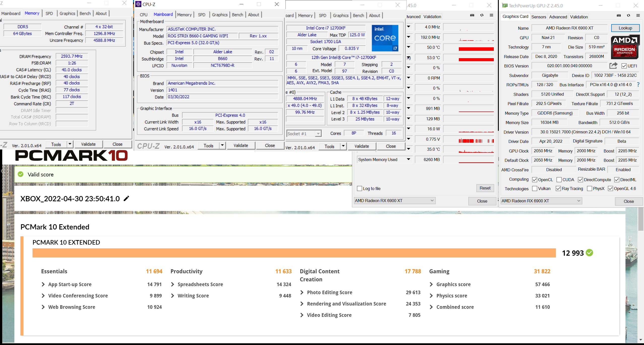Image resolution: width=644 pixels, height=345 pixels.
Task: Open Memory tab in leftmost CPU-Z window
Action: (x=32, y=13)
